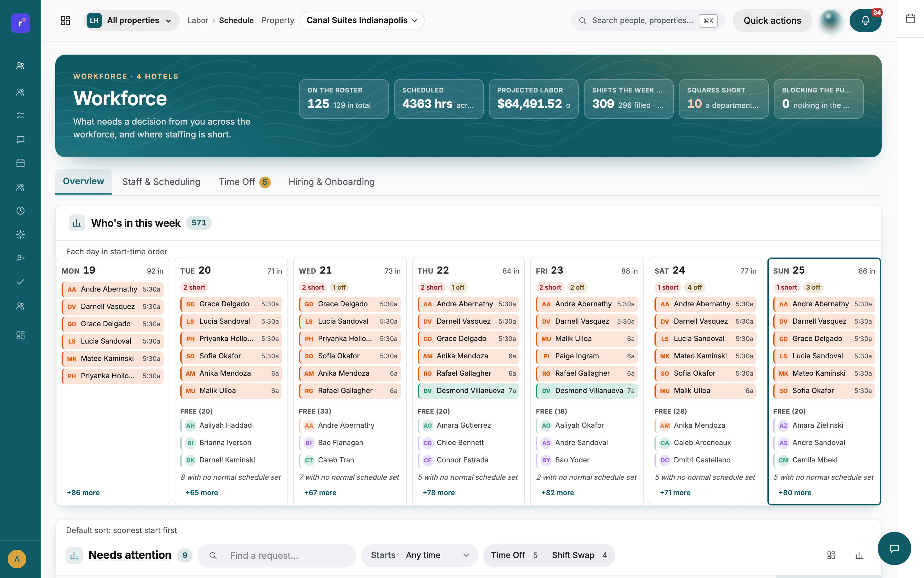Open the grid dashboard icon in sidebar
Image resolution: width=924 pixels, height=578 pixels.
coord(21,335)
